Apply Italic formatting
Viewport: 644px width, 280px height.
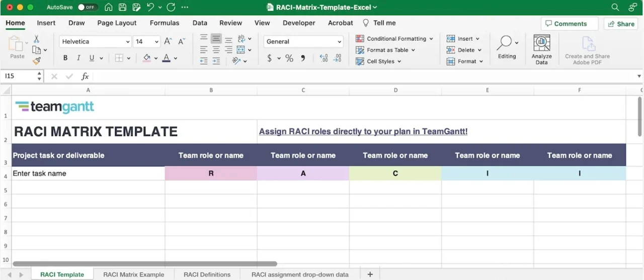point(78,58)
